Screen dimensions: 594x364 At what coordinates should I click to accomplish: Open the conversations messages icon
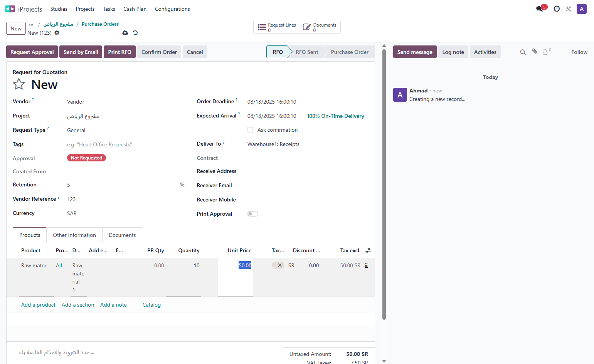(x=540, y=9)
